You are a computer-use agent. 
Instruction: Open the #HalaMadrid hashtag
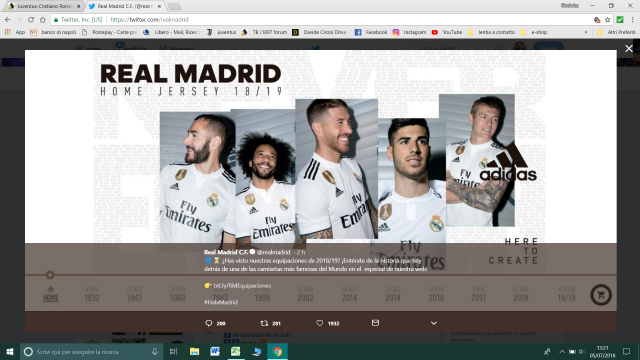tap(221, 302)
